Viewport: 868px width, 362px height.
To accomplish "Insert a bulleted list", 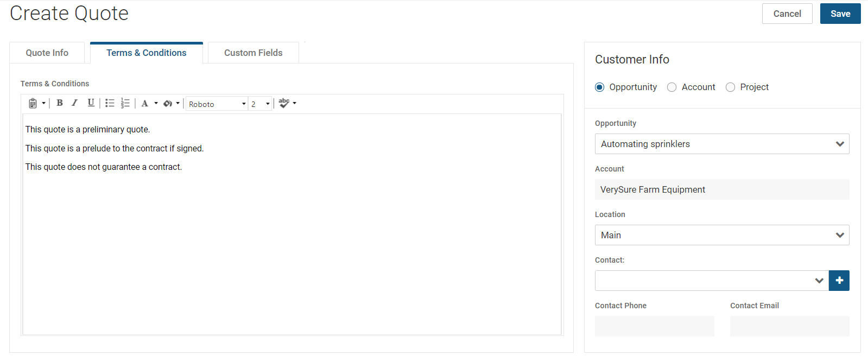I will point(110,103).
